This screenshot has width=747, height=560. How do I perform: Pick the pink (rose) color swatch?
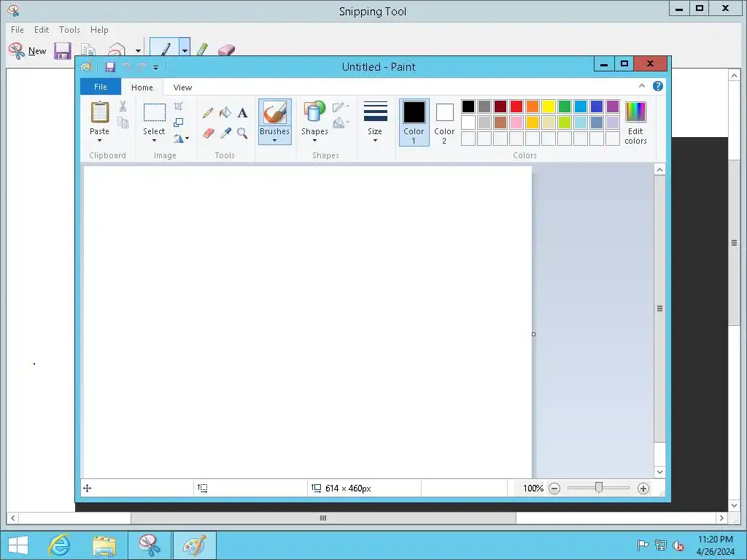[516, 122]
